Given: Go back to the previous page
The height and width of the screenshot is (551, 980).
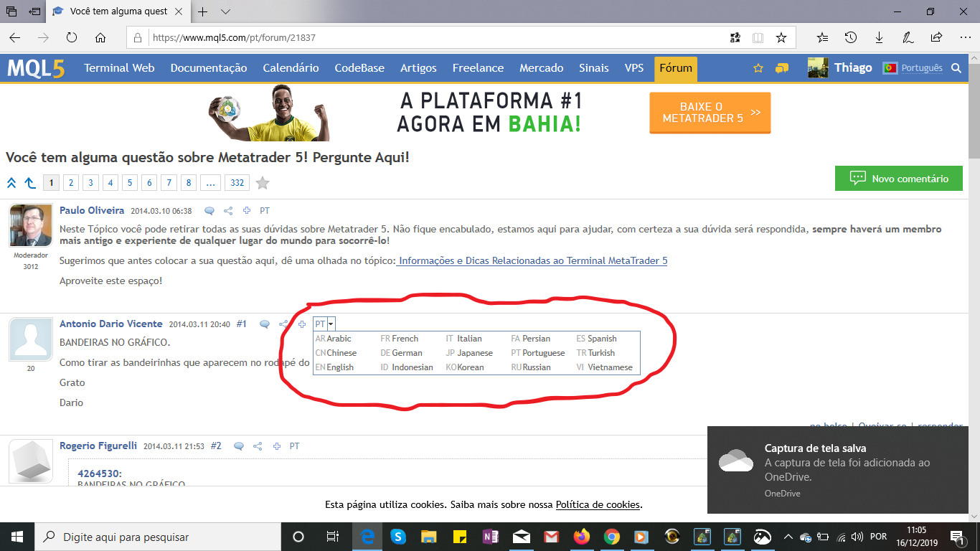Looking at the screenshot, I should 15,37.
